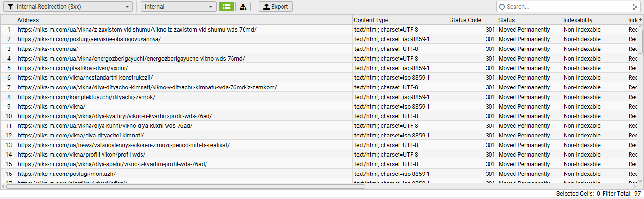This screenshot has width=644, height=199.
Task: Sort by the Address column header
Action: tap(183, 20)
